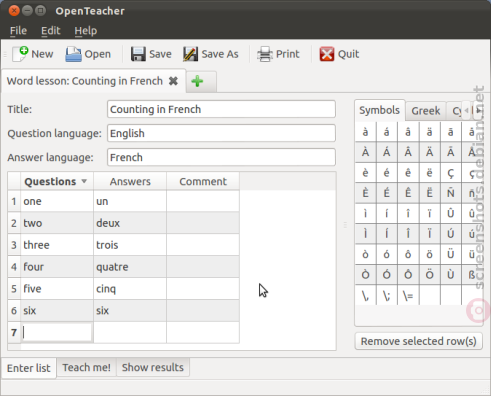Select the answer cell 'trois'
Viewport: 491px width, 396px height.
130,245
